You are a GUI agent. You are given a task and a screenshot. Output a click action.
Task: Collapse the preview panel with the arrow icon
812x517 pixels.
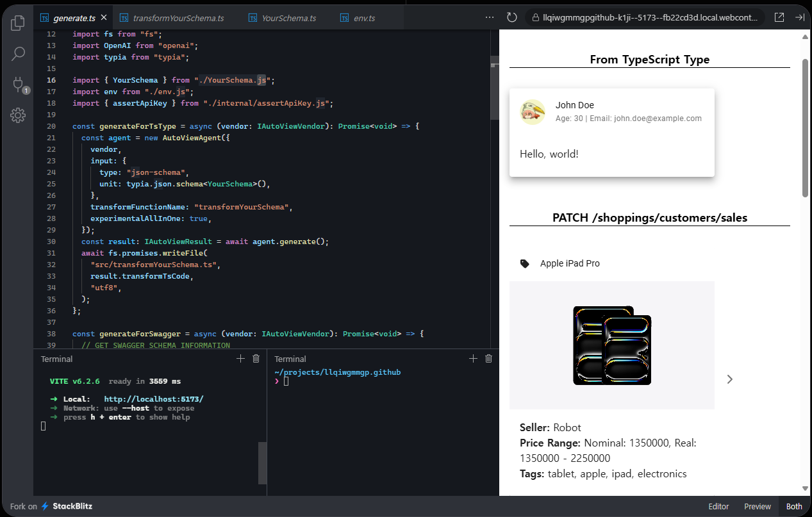pos(800,17)
